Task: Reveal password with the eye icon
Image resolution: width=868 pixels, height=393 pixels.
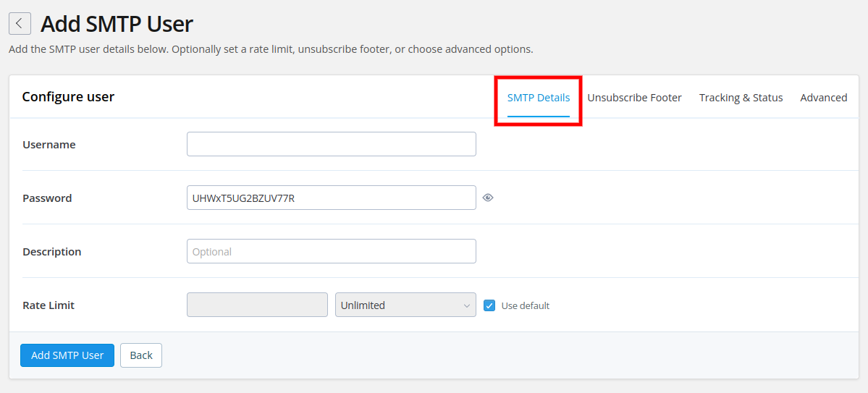Action: [x=488, y=198]
